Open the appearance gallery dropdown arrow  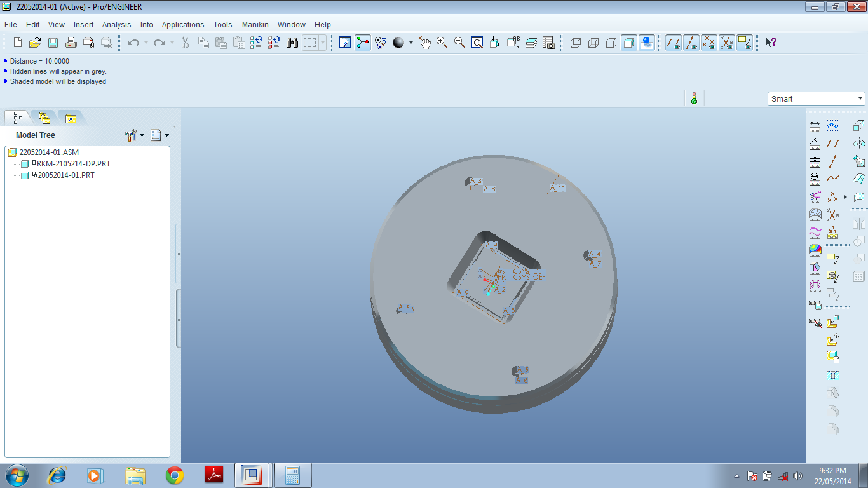410,43
